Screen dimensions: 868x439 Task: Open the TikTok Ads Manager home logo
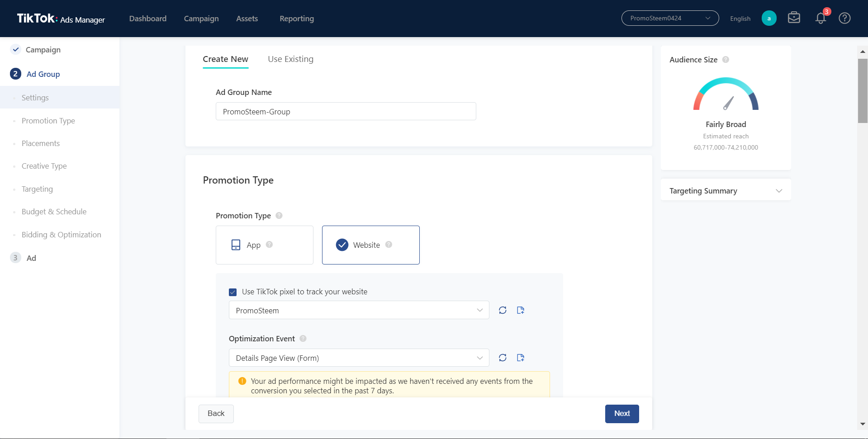click(x=61, y=19)
